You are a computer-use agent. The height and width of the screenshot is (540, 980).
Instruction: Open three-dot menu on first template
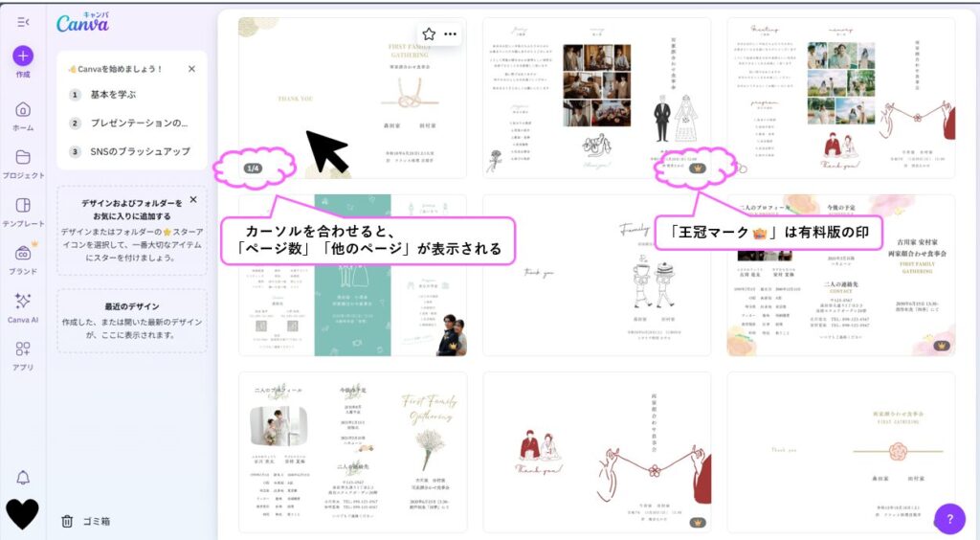click(450, 34)
